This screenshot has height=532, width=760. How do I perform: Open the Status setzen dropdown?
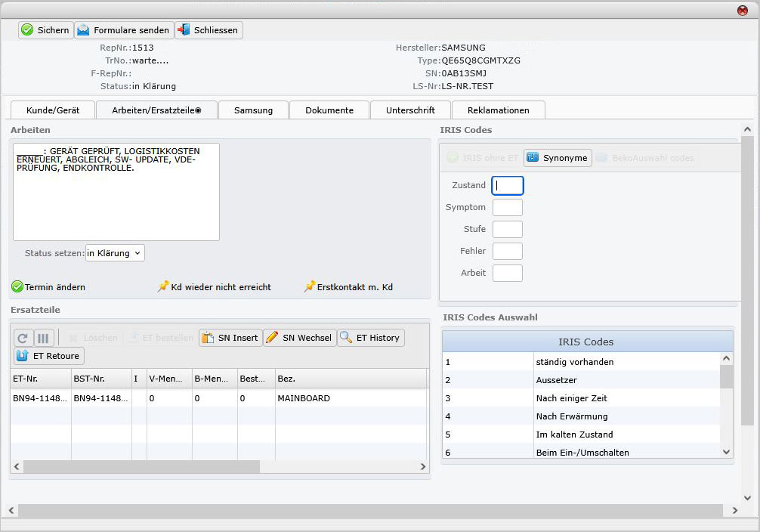[x=115, y=253]
